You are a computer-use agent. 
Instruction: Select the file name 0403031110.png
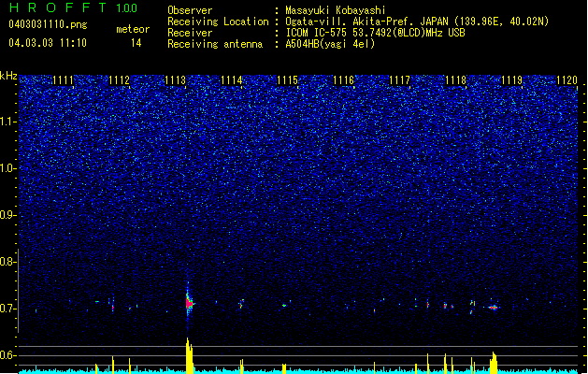(x=48, y=24)
